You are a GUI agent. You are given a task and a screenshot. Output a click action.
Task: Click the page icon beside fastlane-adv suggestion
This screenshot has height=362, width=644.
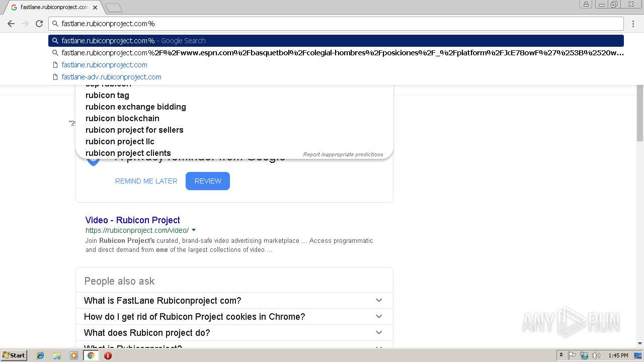(x=55, y=77)
